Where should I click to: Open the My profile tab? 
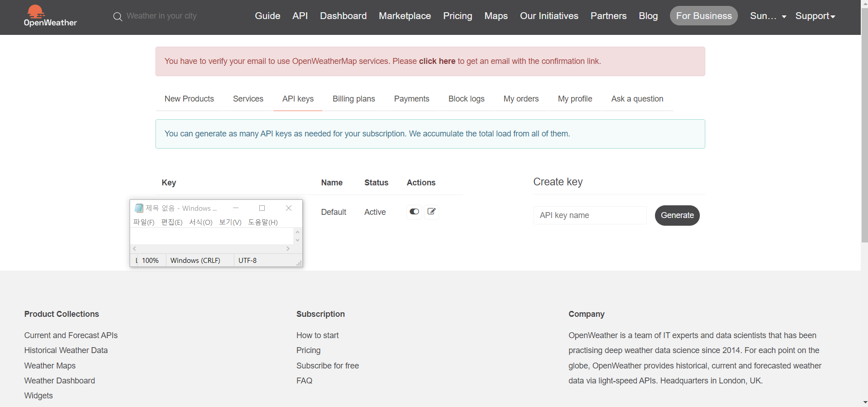[x=575, y=99]
